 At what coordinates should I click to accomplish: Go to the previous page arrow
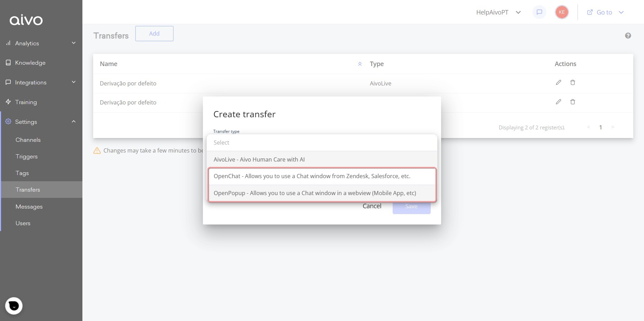click(589, 127)
